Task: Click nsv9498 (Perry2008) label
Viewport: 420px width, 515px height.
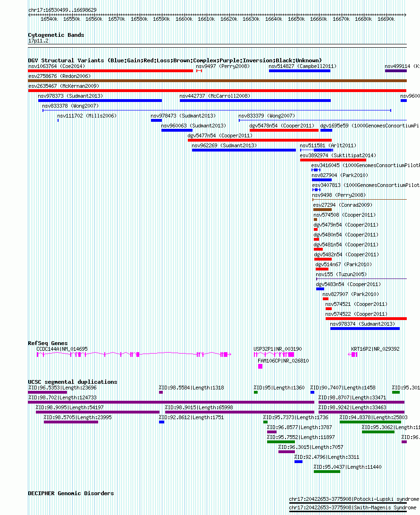Action: (339, 195)
